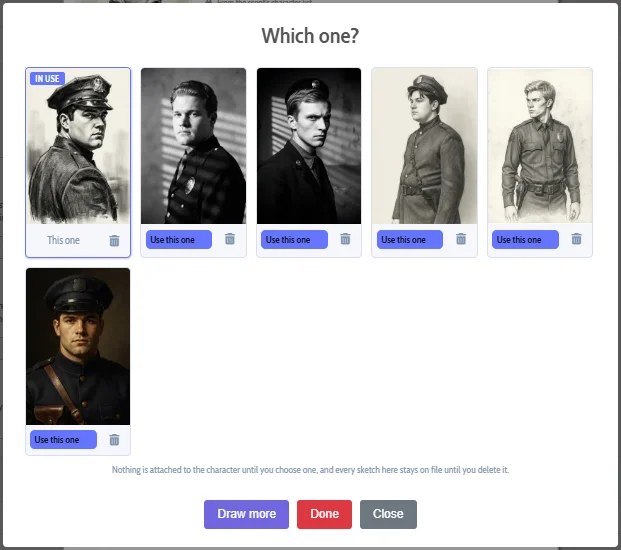Click Draw more button
621x550 pixels.
pyautogui.click(x=246, y=514)
